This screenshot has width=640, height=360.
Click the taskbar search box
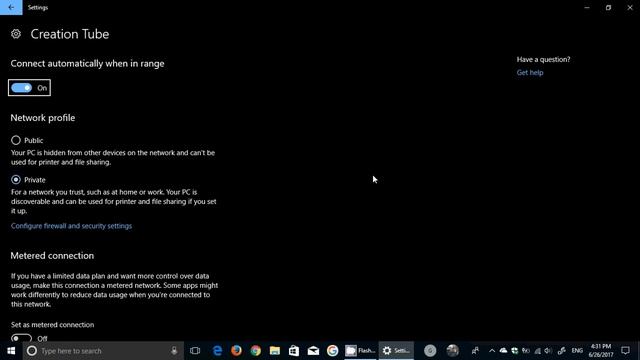click(103, 351)
